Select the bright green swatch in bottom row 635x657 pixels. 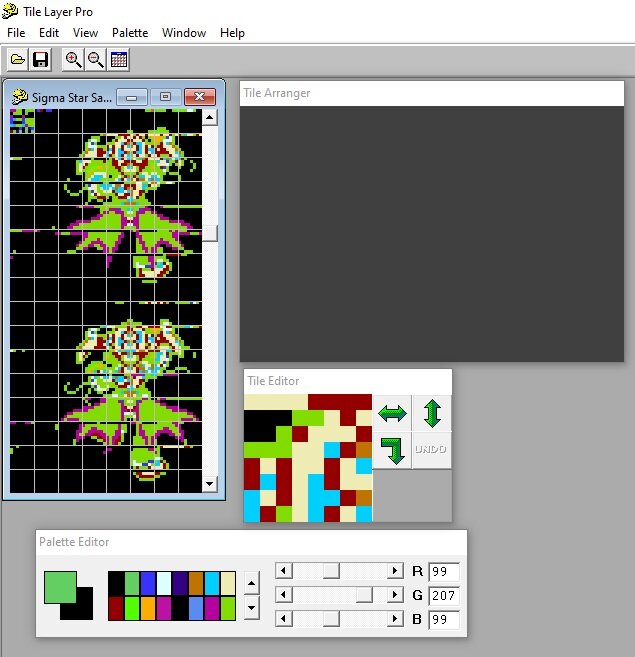pyautogui.click(x=132, y=608)
